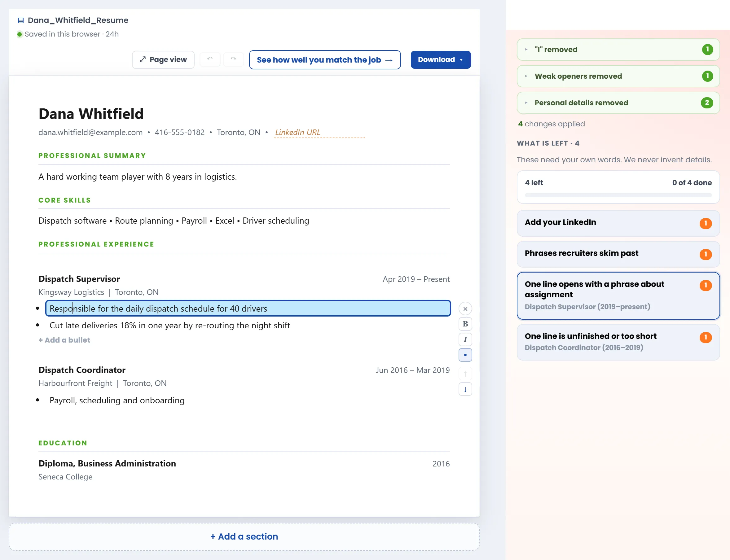Click the Apr 2019 – Present date range
The image size is (730, 560).
416,279
